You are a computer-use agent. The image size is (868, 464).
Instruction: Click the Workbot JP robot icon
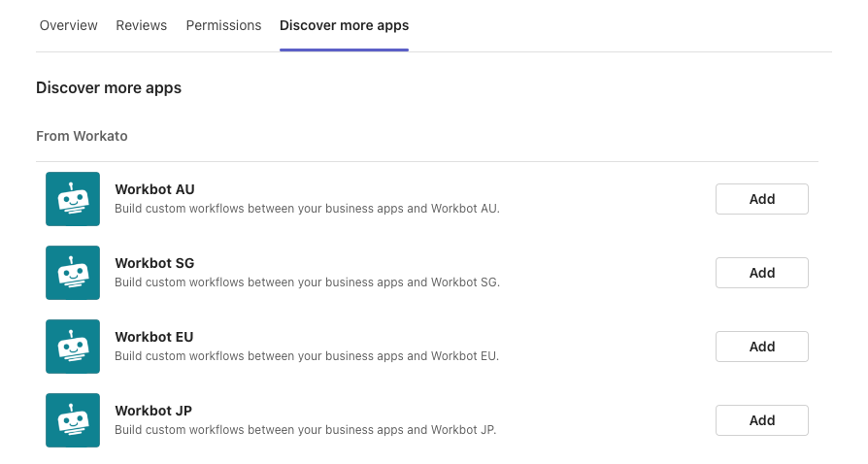point(73,420)
